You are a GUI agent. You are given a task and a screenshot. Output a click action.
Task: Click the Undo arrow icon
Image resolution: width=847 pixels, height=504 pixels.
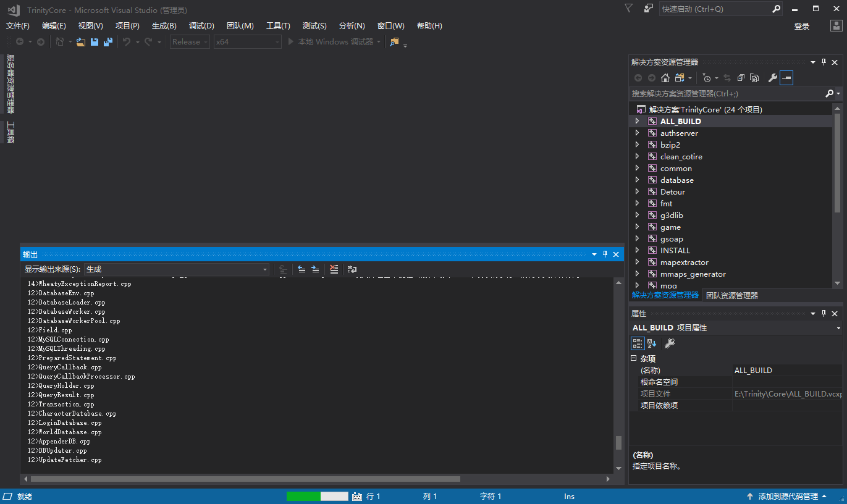tap(127, 42)
